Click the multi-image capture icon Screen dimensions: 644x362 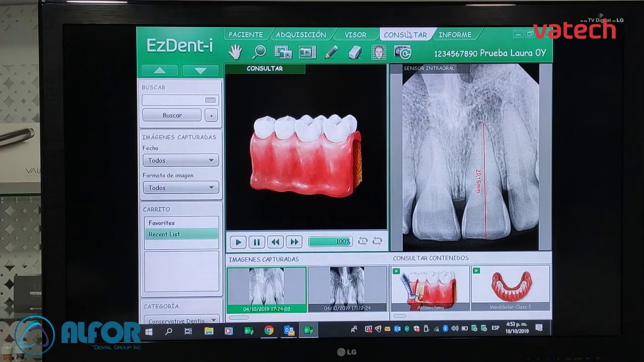pyautogui.click(x=283, y=52)
